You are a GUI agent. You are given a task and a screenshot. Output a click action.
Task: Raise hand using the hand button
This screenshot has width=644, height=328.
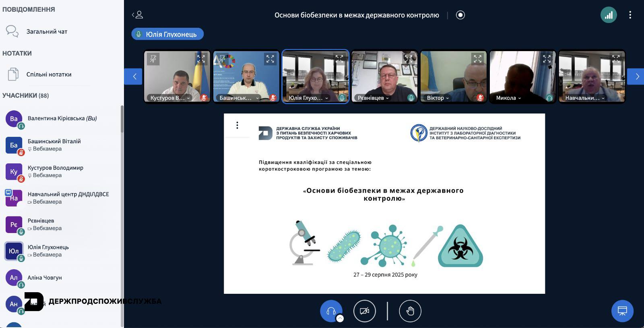click(410, 311)
